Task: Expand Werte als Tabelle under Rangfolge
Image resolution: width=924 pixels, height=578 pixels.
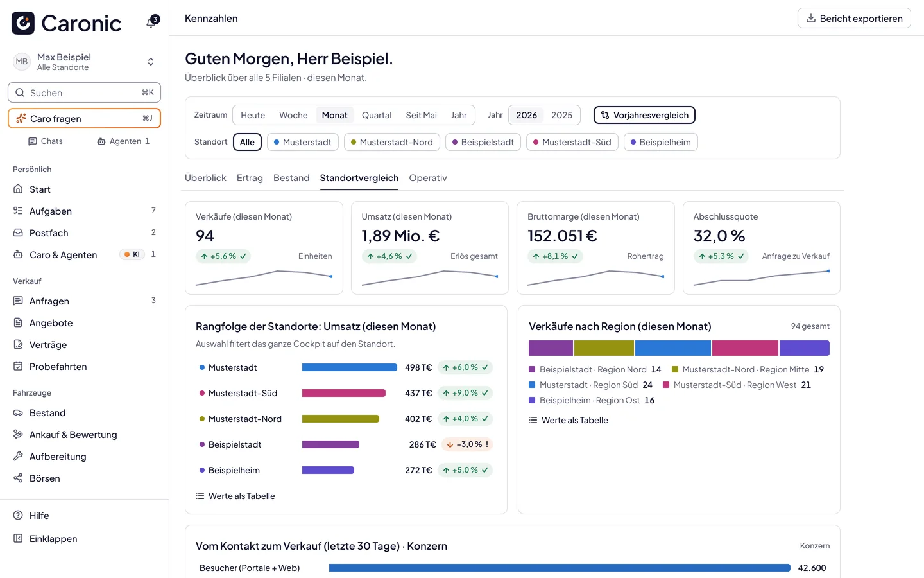Action: 235,496
